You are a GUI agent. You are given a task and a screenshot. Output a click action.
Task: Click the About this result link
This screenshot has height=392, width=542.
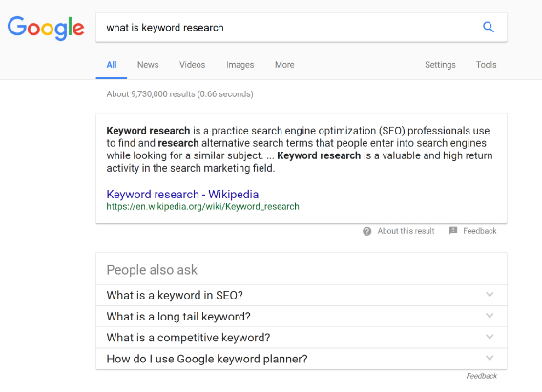point(406,231)
